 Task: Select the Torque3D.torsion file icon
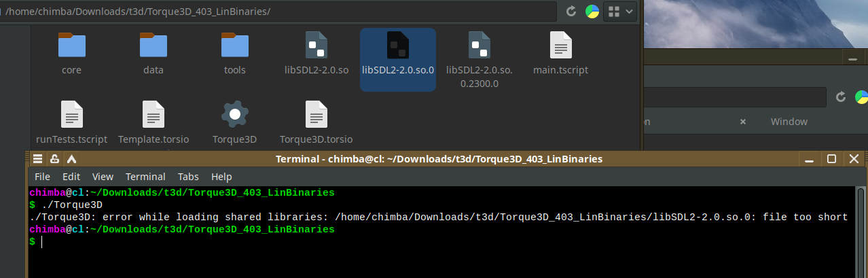[317, 114]
